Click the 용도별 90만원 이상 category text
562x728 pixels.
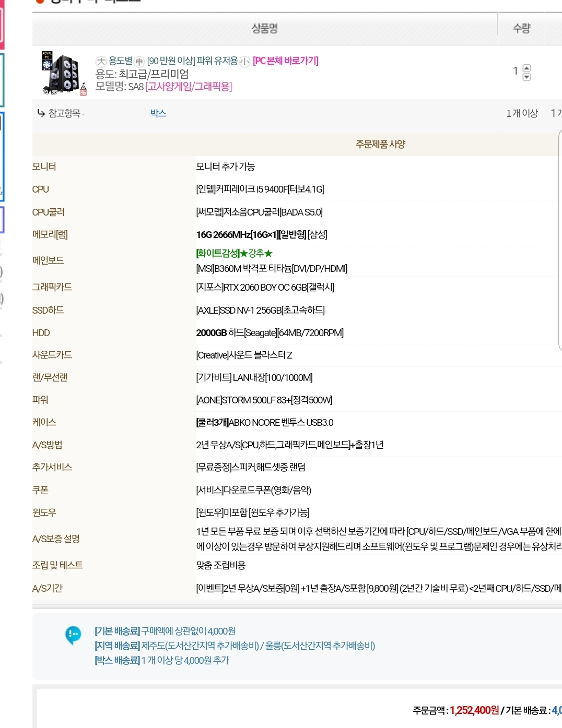tap(173, 61)
